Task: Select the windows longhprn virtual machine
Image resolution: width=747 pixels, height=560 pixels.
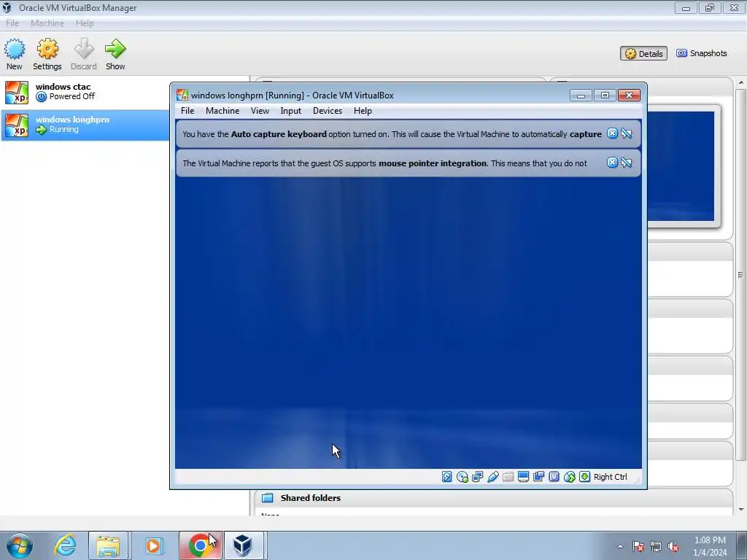Action: click(85, 125)
